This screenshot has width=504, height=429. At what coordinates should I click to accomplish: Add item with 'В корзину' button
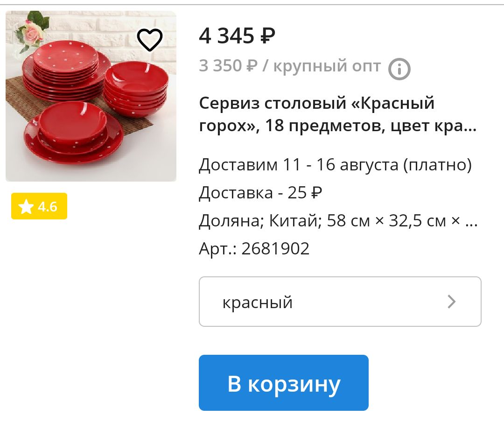click(x=284, y=383)
